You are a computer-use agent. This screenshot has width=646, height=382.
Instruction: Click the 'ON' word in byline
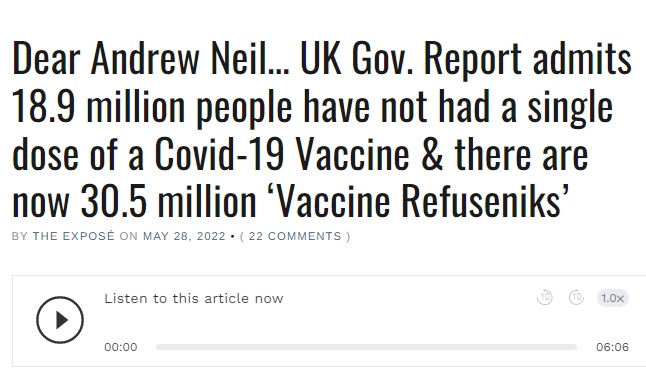coord(129,236)
